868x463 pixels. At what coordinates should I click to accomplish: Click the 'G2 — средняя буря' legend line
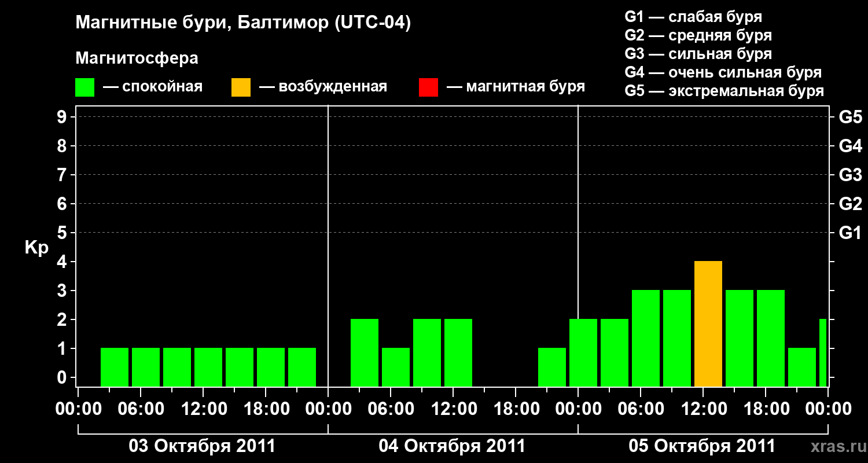[x=698, y=35]
